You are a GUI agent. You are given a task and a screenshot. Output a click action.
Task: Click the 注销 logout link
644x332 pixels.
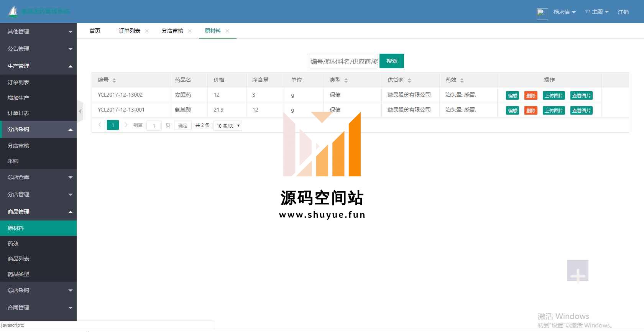pyautogui.click(x=623, y=12)
